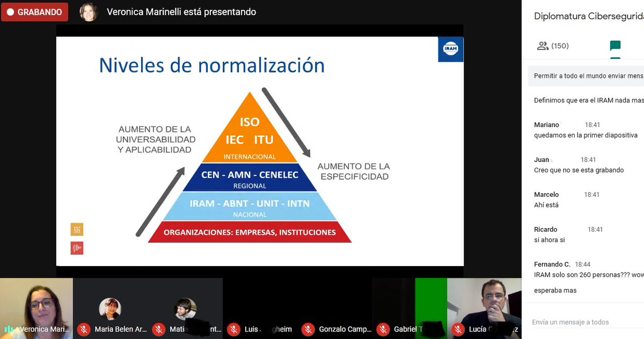The width and height of the screenshot is (644, 339).
Task: Click the 'Definimos que era el IRAM' chat message
Action: 589,100
